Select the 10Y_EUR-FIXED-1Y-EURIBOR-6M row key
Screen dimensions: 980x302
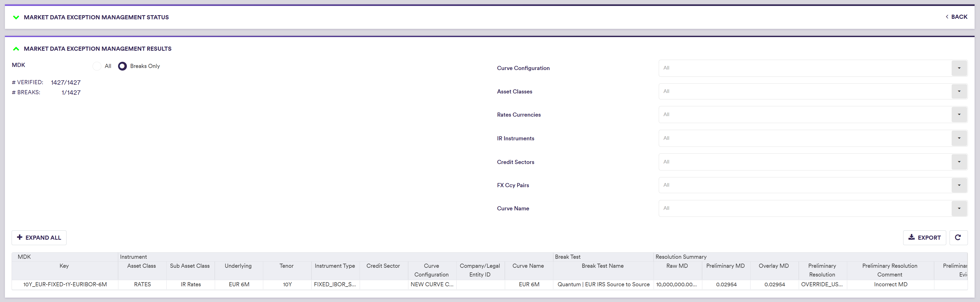coord(65,284)
